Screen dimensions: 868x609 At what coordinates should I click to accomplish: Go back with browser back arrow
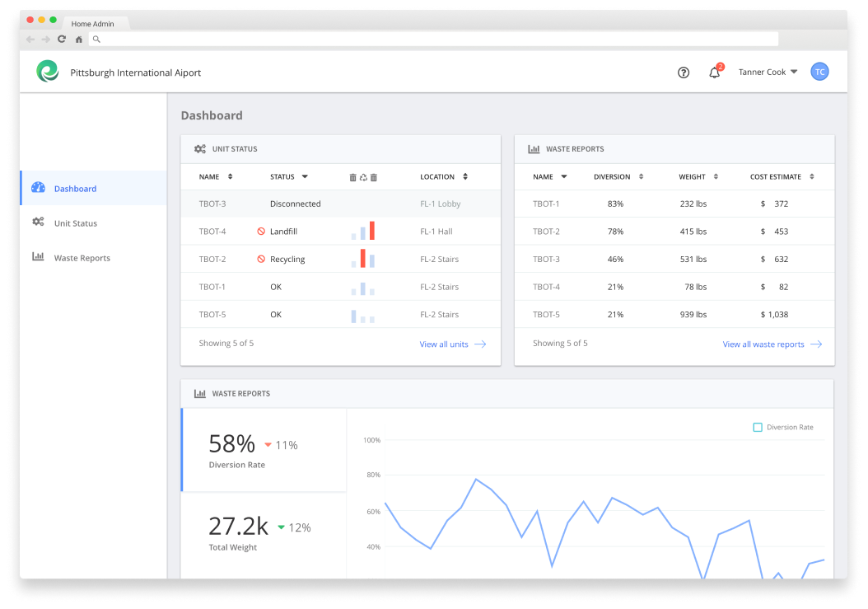point(30,40)
